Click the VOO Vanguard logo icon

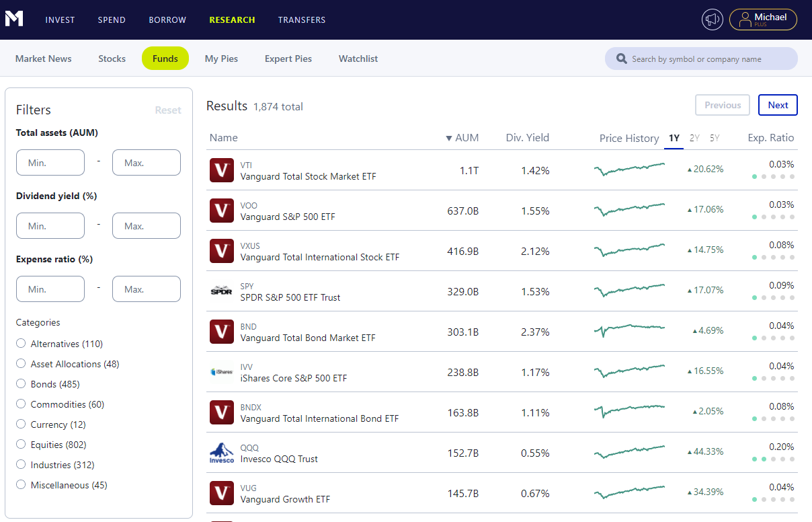221,211
